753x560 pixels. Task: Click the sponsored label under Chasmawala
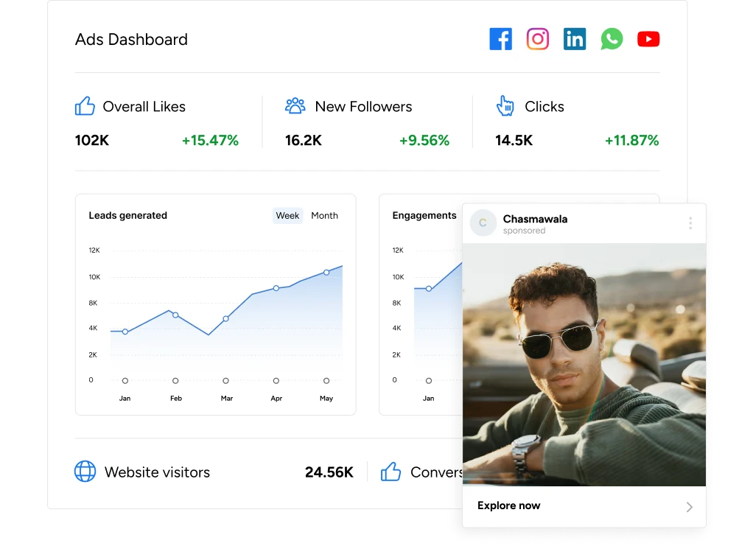524,231
